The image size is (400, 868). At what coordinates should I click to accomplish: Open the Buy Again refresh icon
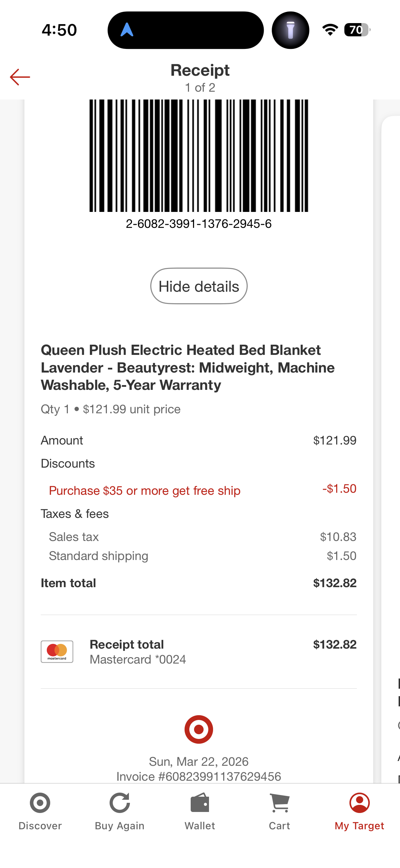click(x=120, y=803)
